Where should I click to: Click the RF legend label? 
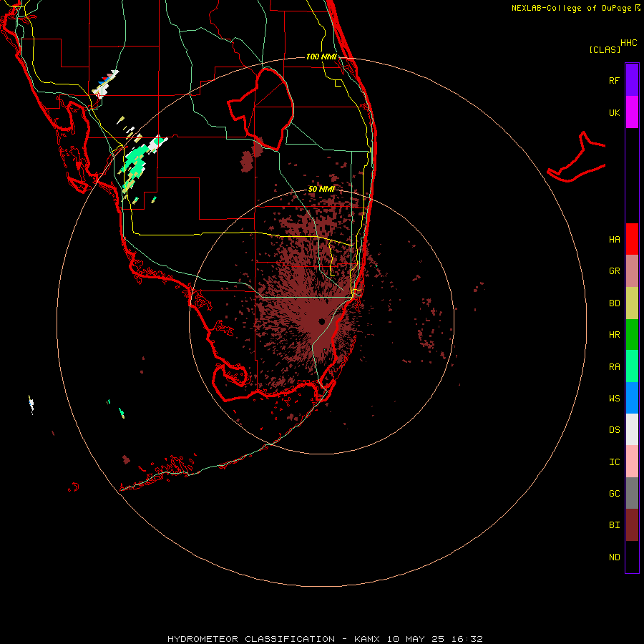point(614,80)
